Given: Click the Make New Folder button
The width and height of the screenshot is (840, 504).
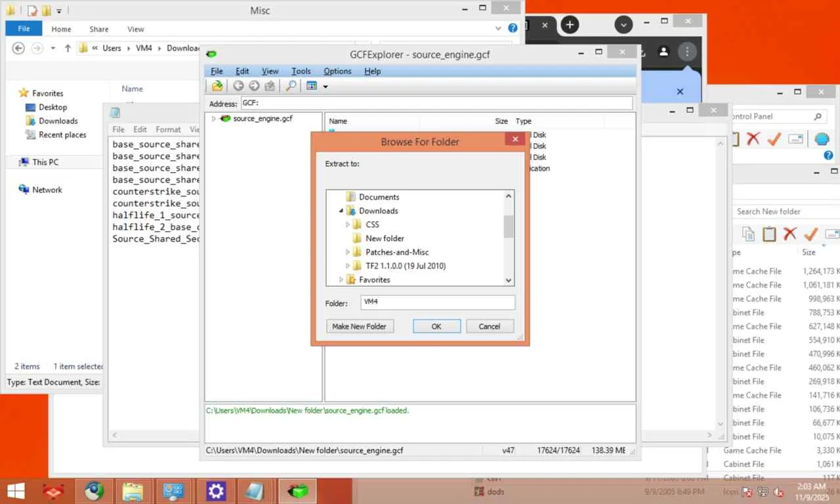Looking at the screenshot, I should point(360,326).
